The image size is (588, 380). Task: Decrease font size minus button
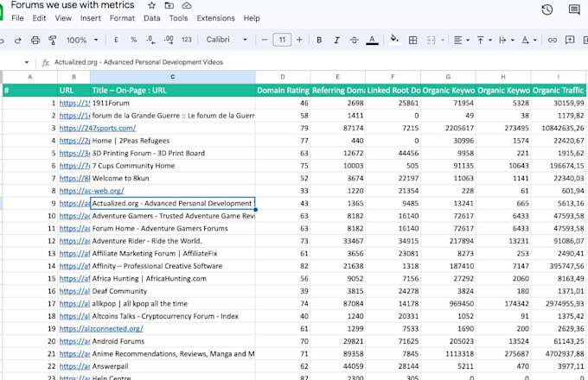coord(265,40)
